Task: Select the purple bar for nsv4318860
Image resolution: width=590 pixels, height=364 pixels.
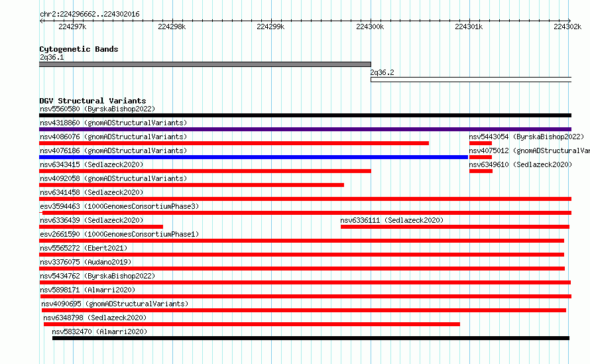Action: point(305,129)
